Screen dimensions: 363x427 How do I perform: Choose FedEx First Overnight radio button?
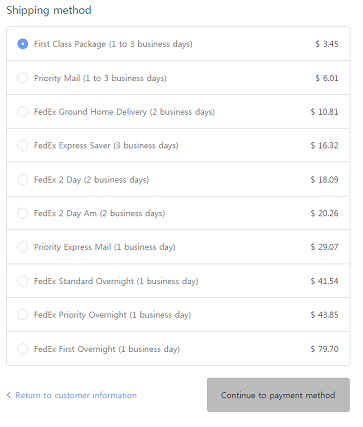click(23, 349)
